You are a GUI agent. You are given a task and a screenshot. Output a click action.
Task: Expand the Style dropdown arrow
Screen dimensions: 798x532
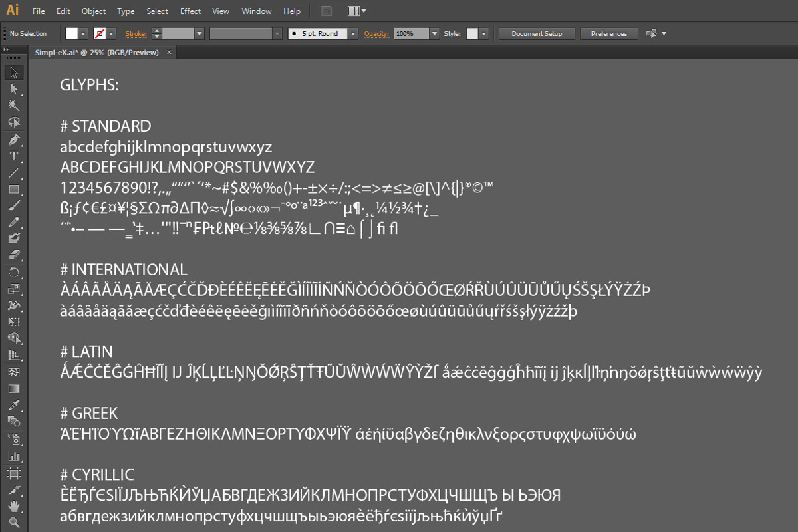point(484,33)
